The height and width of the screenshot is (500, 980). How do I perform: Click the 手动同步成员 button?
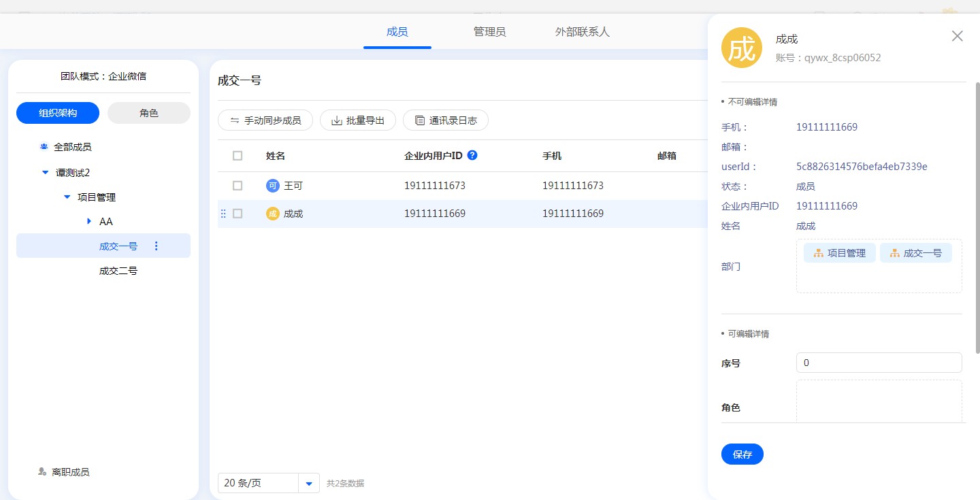265,120
